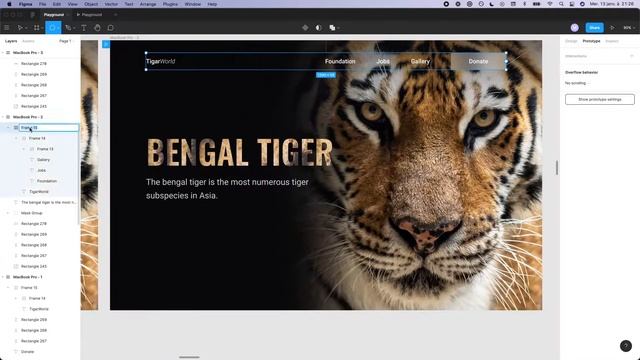
Task: Collapse the MacBook Pro - 3 frame
Action: [3, 53]
